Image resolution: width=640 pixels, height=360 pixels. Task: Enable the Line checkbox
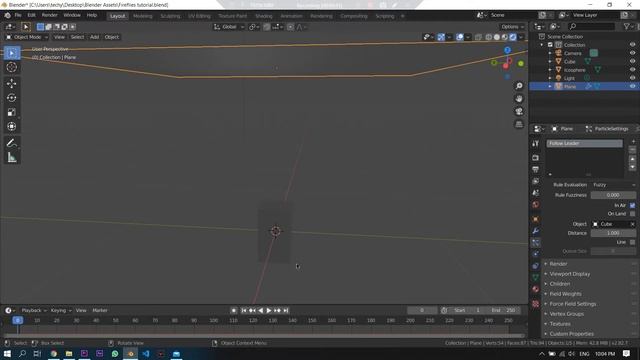(632, 242)
